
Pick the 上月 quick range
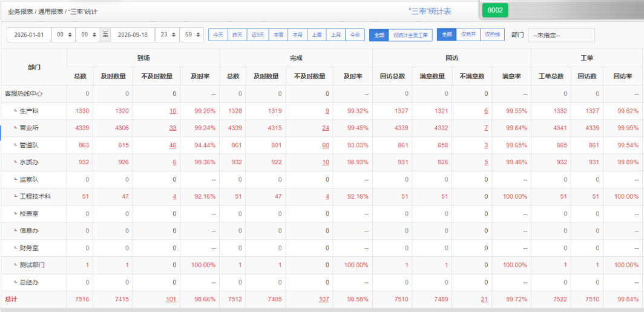(x=336, y=35)
